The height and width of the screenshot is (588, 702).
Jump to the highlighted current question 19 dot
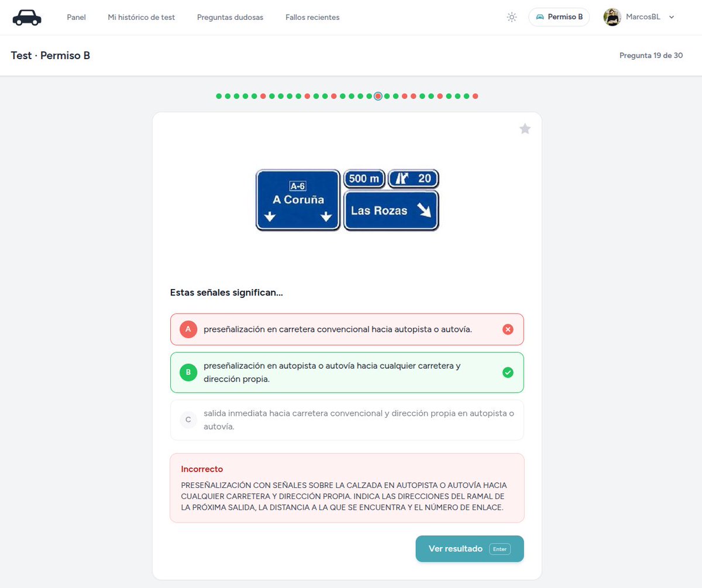coord(378,96)
